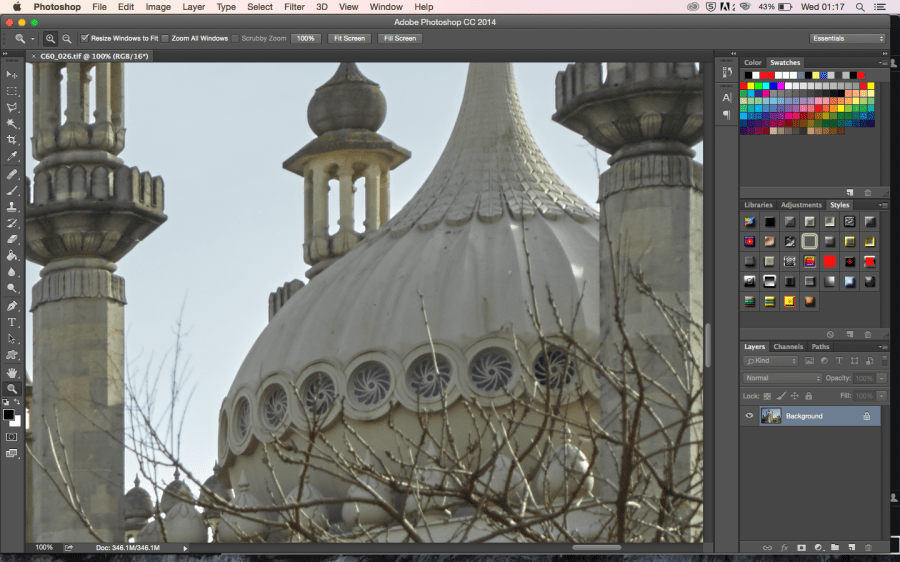This screenshot has height=562, width=900.
Task: Open the Normal blend mode dropdown
Action: coord(782,378)
